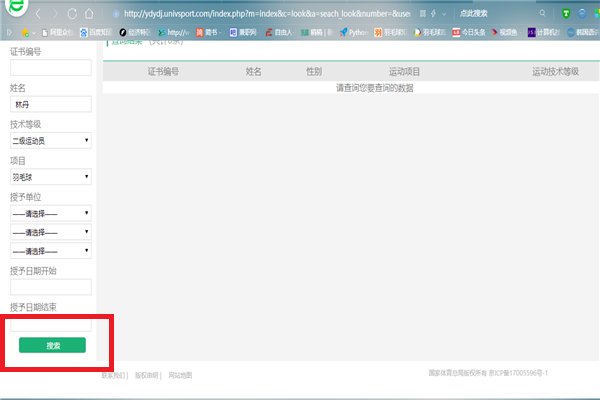Open the 联系我们 footer link

113,376
